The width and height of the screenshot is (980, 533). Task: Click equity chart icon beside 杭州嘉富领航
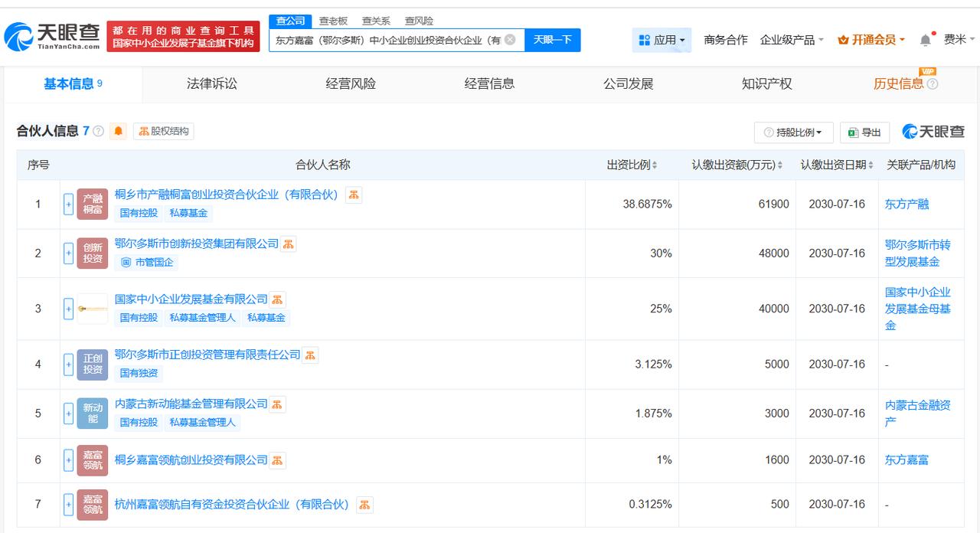[364, 505]
